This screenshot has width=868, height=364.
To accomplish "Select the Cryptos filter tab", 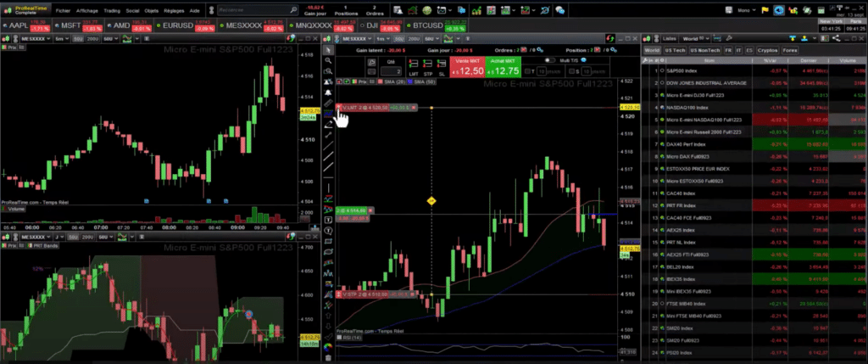I will (768, 50).
